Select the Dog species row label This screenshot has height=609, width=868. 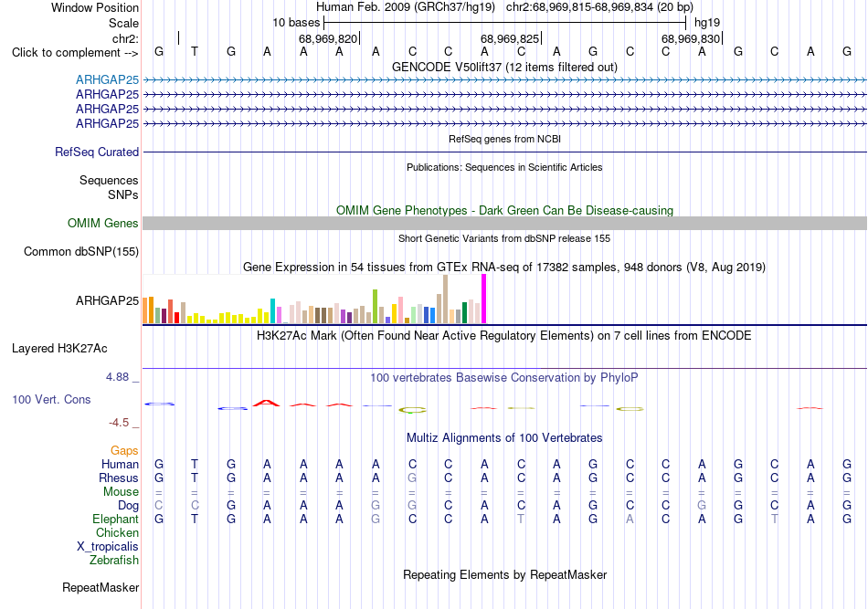click(x=128, y=505)
